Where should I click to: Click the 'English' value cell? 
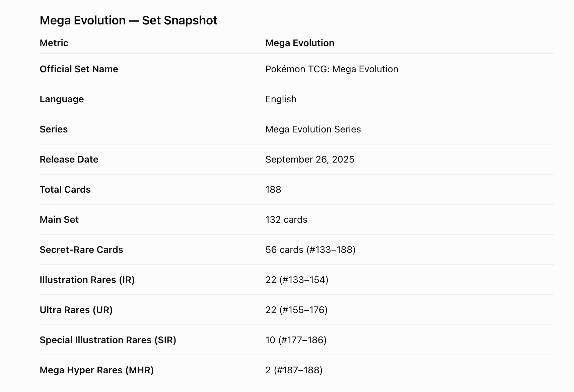pyautogui.click(x=281, y=99)
